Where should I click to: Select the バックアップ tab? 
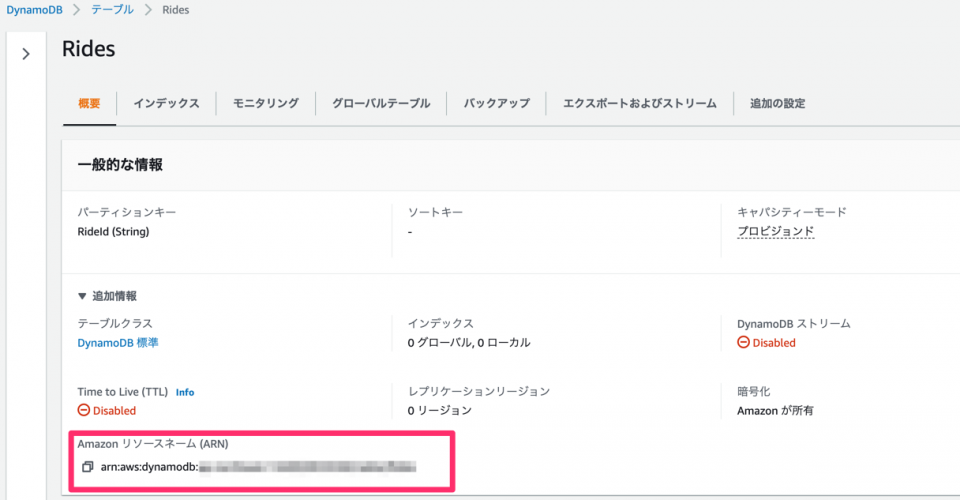tap(496, 103)
